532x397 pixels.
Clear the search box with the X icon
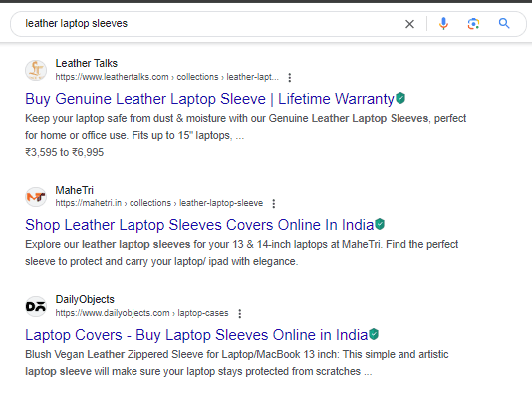pos(409,24)
